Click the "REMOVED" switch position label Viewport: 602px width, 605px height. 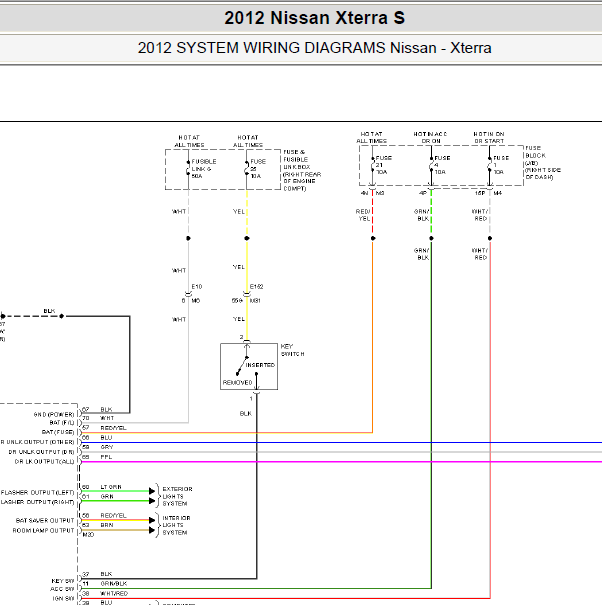point(237,383)
